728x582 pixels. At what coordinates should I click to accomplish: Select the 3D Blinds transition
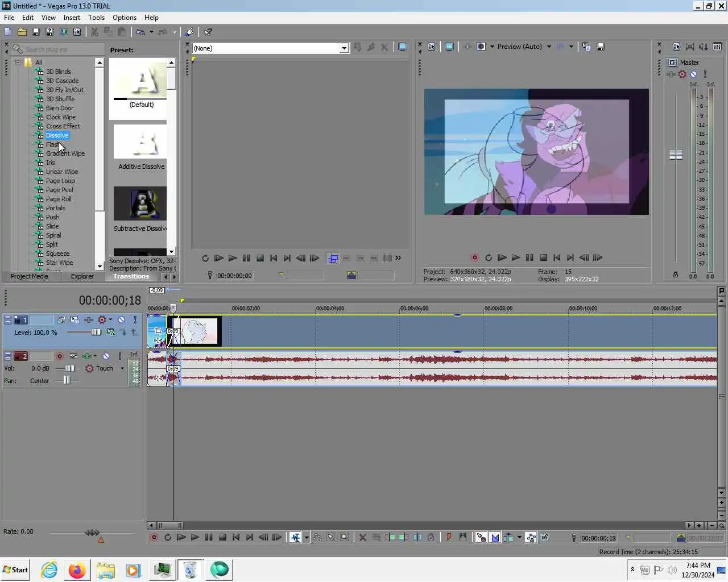[x=59, y=72]
